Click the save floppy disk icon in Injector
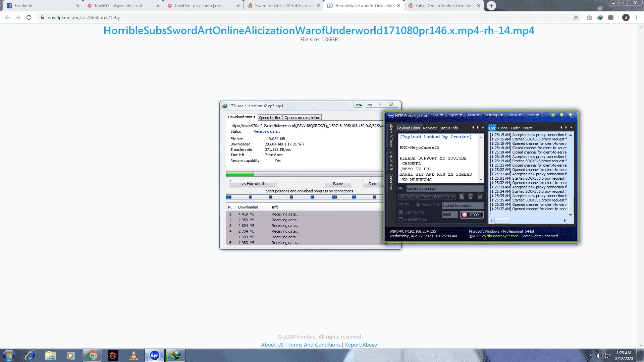 pos(471,197)
